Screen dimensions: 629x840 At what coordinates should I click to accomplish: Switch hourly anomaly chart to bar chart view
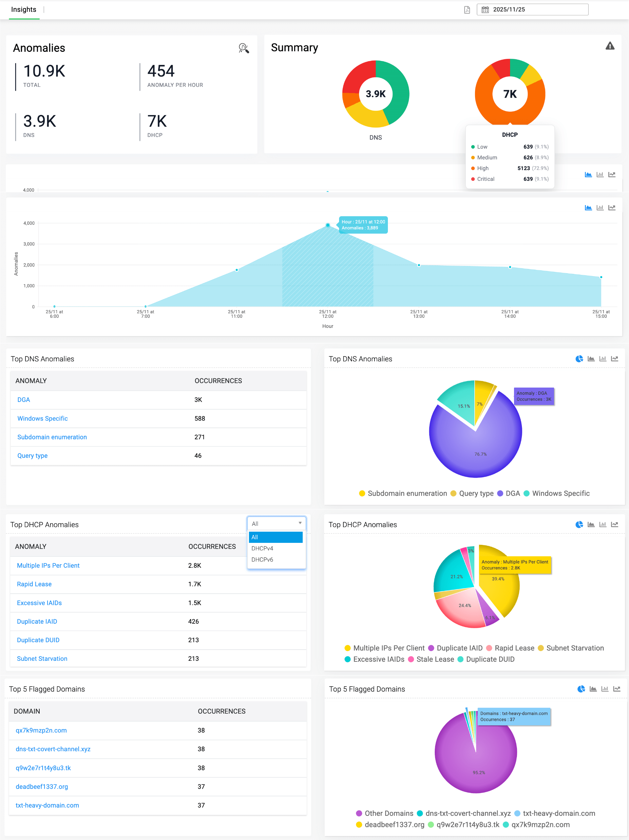[x=600, y=208]
